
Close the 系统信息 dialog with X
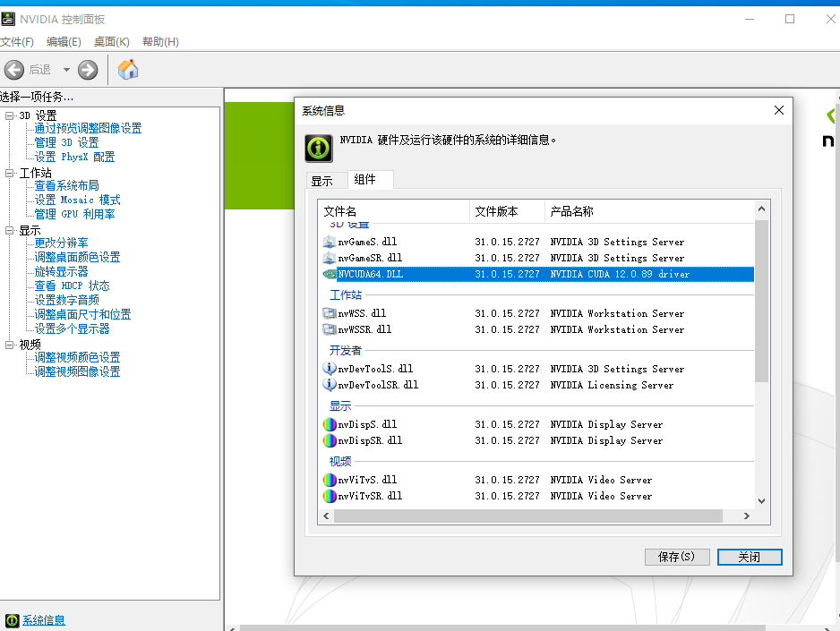click(x=779, y=110)
